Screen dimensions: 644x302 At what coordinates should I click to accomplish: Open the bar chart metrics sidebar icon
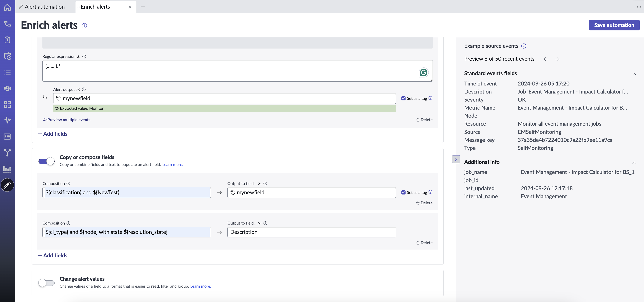tap(7, 169)
